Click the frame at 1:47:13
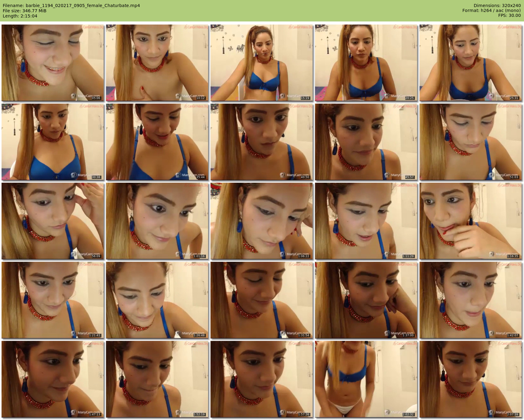Viewport: 524px width, 420px height. (x=53, y=379)
